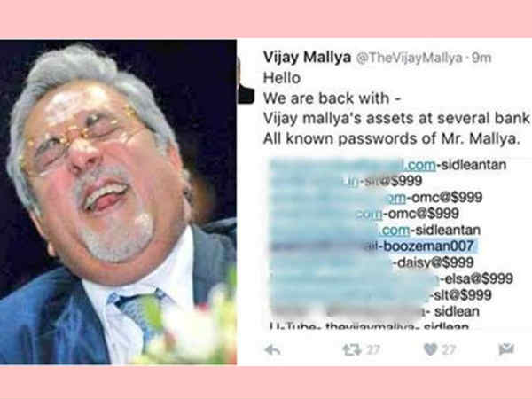
Task: Click the reply arrow icon under the tweet
Action: click(272, 350)
